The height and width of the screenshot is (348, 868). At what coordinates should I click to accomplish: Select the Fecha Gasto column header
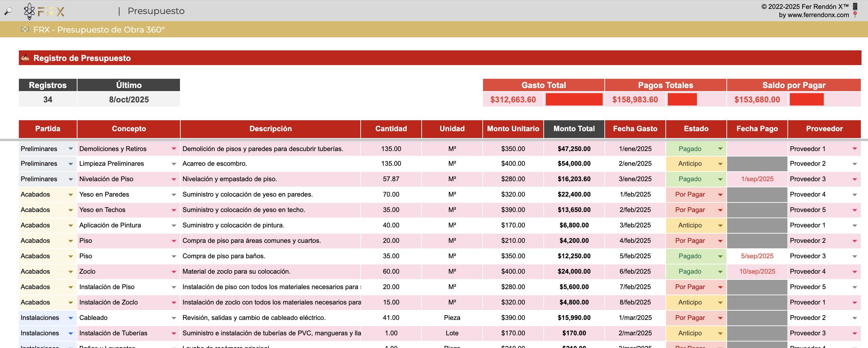635,129
